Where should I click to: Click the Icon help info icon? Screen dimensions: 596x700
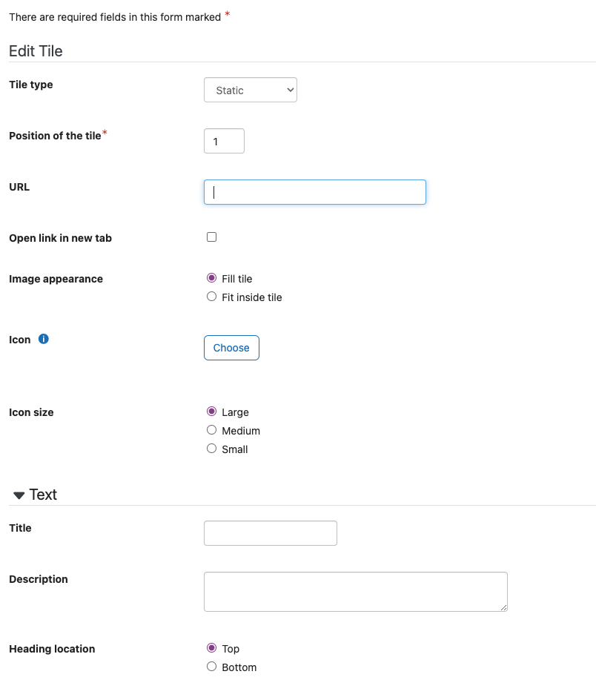(43, 339)
